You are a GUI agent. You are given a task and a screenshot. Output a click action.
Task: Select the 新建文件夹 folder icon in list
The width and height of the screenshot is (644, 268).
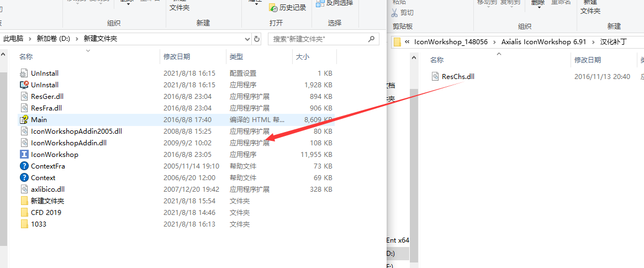coord(24,201)
